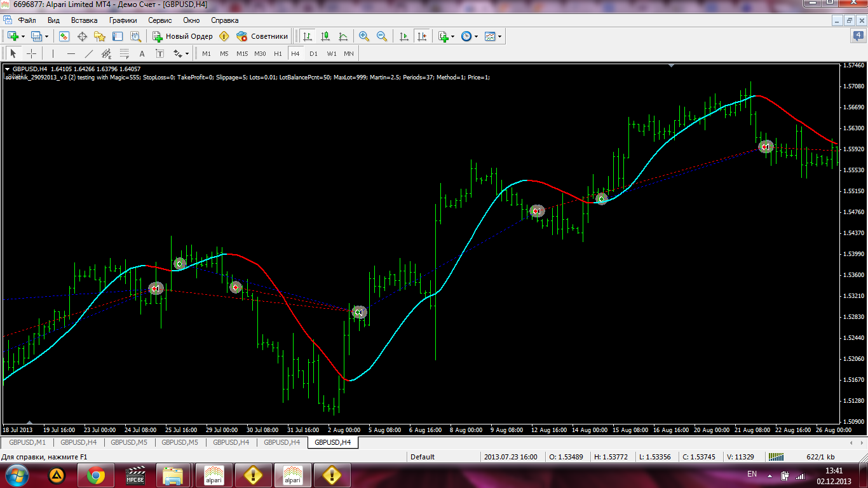The height and width of the screenshot is (488, 868).
Task: Switch timeframe to H1
Action: (278, 53)
